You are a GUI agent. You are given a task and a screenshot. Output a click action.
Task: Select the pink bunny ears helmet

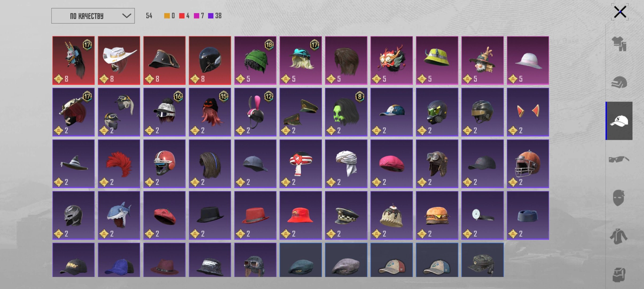pyautogui.click(x=255, y=112)
